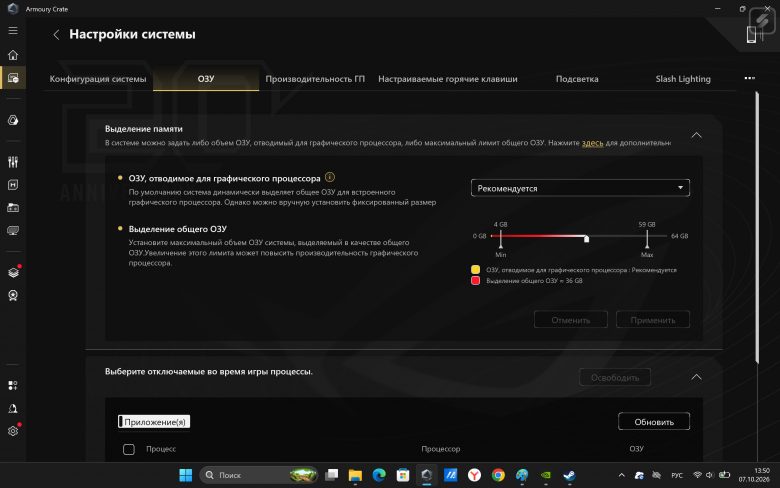Open the medal rewards icon in sidebar
The image size is (780, 488).
click(13, 295)
